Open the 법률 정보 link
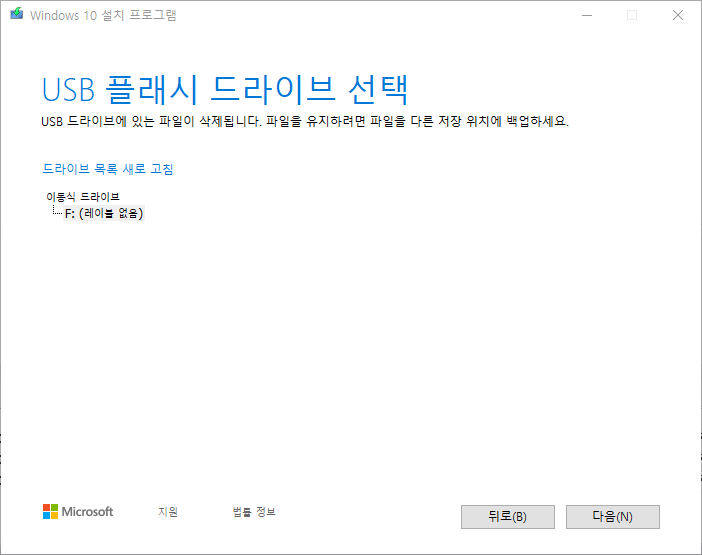This screenshot has width=702, height=555. coord(254,512)
